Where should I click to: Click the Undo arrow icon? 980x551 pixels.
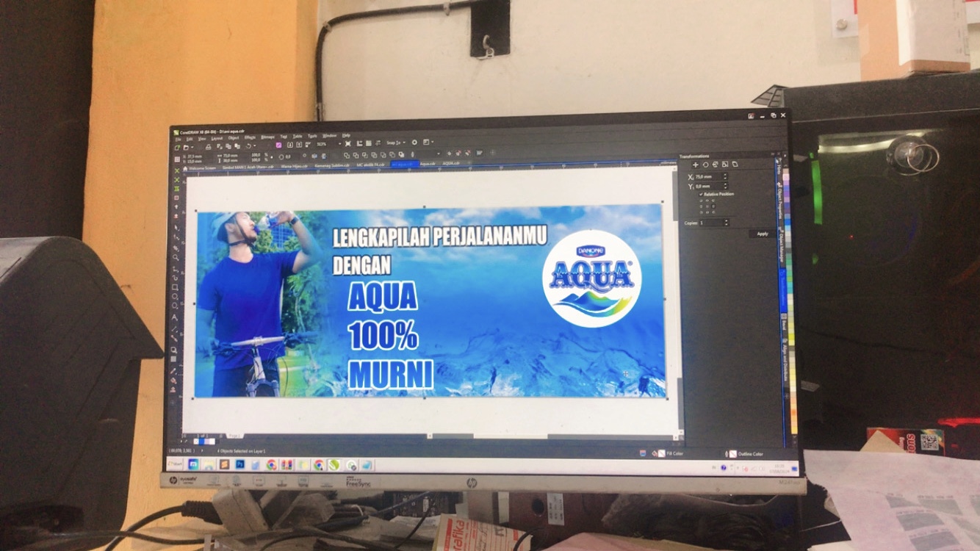248,146
